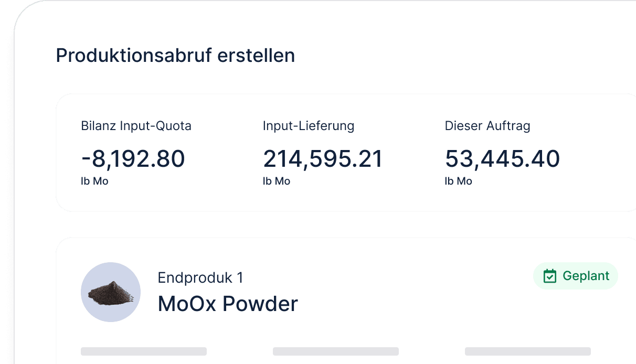Click the calendar check icon in the Geplant badge
Image resolution: width=636 pixels, height=364 pixels.
pyautogui.click(x=549, y=276)
